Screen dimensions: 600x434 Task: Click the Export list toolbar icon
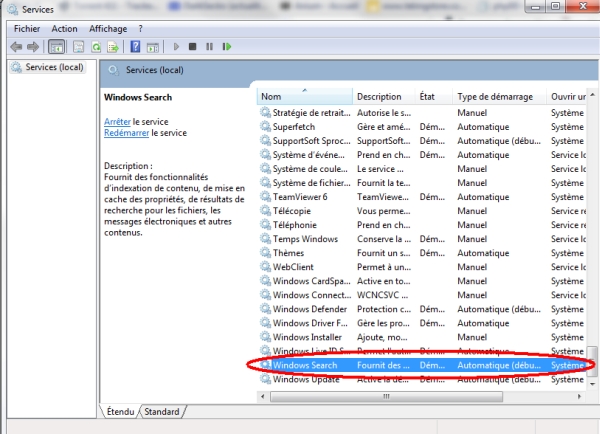tap(113, 47)
